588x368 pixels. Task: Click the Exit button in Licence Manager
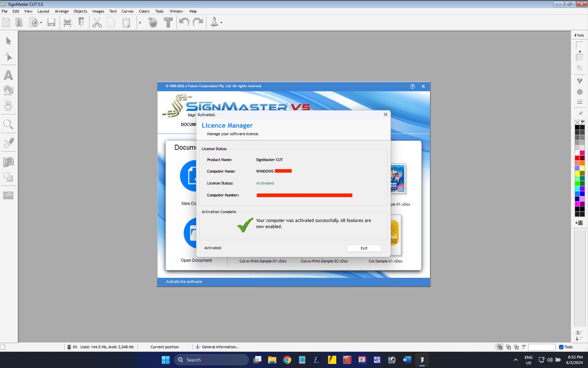click(x=364, y=248)
